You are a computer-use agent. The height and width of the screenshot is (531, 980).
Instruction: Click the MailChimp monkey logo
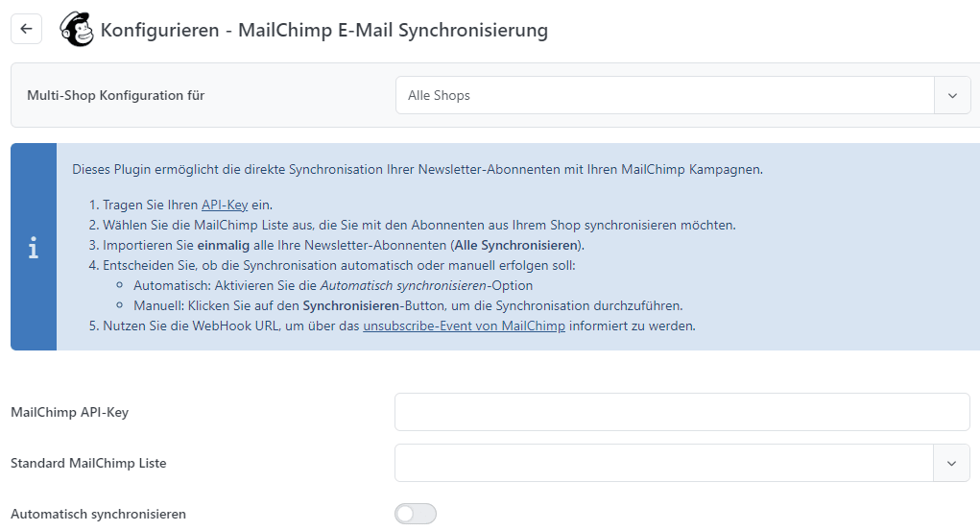pos(77,30)
